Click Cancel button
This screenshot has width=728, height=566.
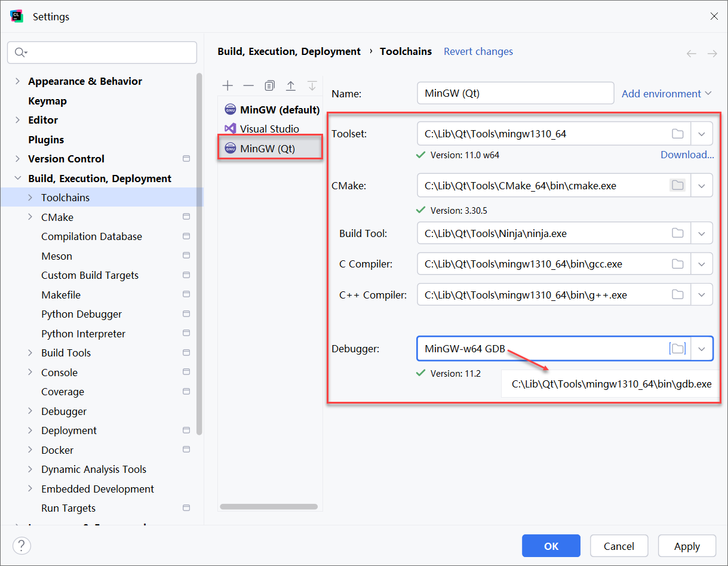(619, 546)
